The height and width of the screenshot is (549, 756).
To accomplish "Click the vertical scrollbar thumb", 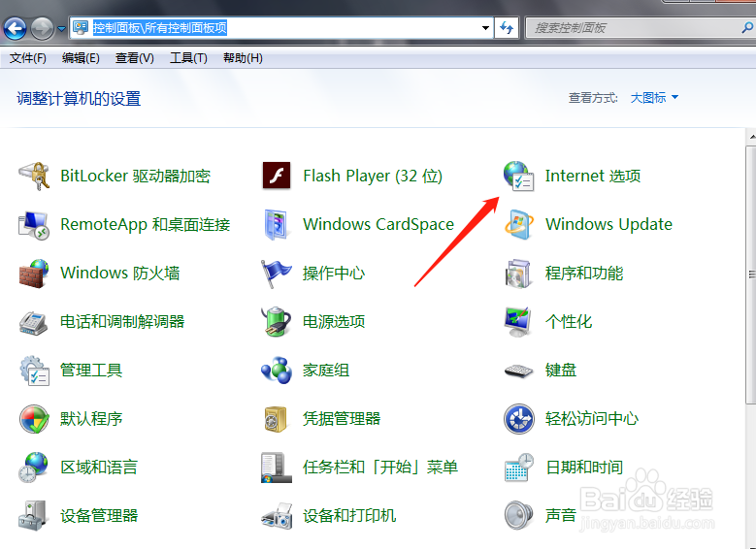I will click(751, 274).
